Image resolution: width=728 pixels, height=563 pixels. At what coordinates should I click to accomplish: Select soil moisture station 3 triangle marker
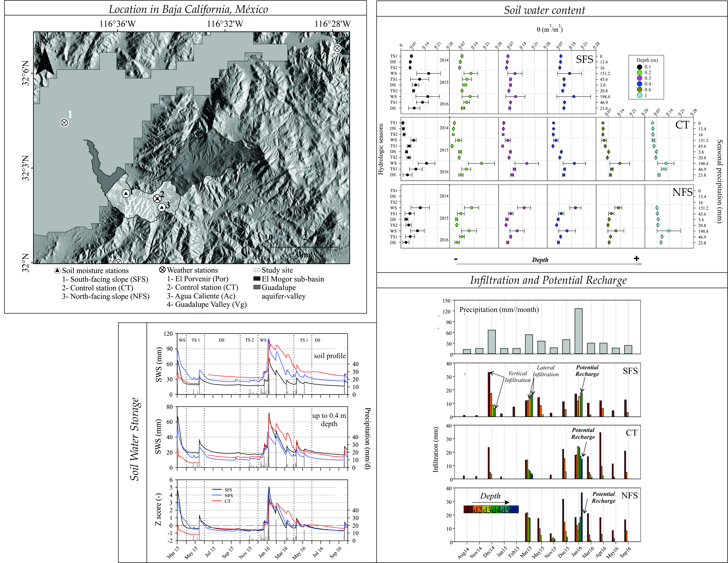(162, 208)
